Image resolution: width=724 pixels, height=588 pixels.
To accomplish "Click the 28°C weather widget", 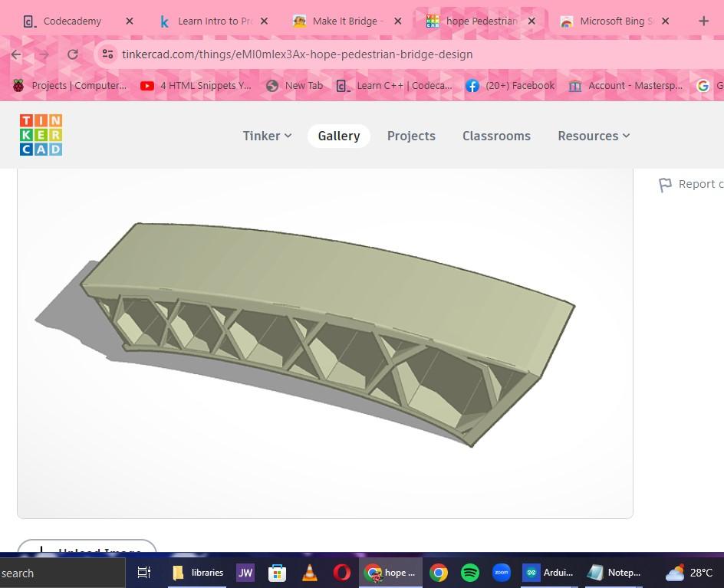I will click(x=690, y=573).
